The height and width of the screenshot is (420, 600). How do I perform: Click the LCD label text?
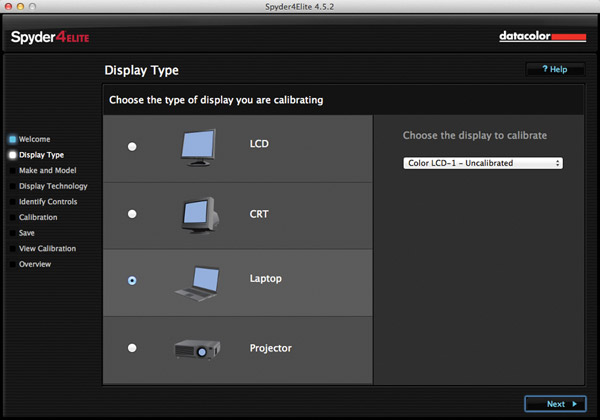(x=259, y=144)
